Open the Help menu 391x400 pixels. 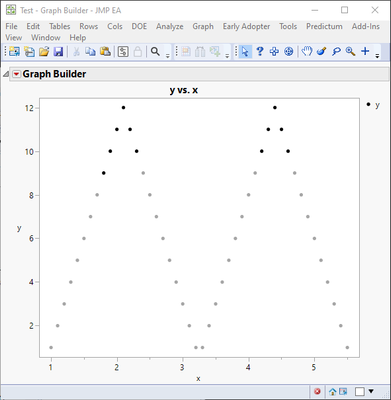78,38
